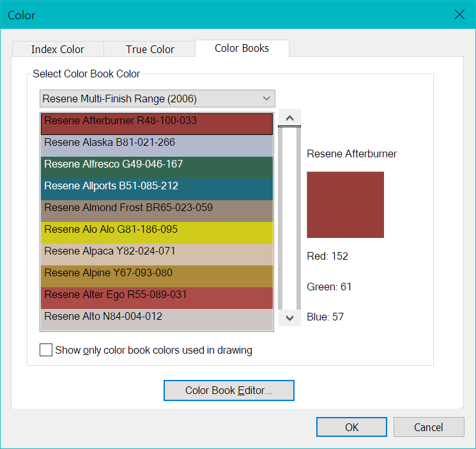Select the Color Books tab
476x449 pixels.
242,49
